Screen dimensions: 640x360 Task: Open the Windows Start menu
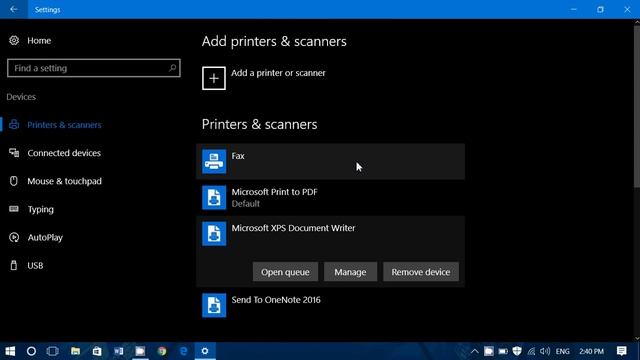[10, 351]
